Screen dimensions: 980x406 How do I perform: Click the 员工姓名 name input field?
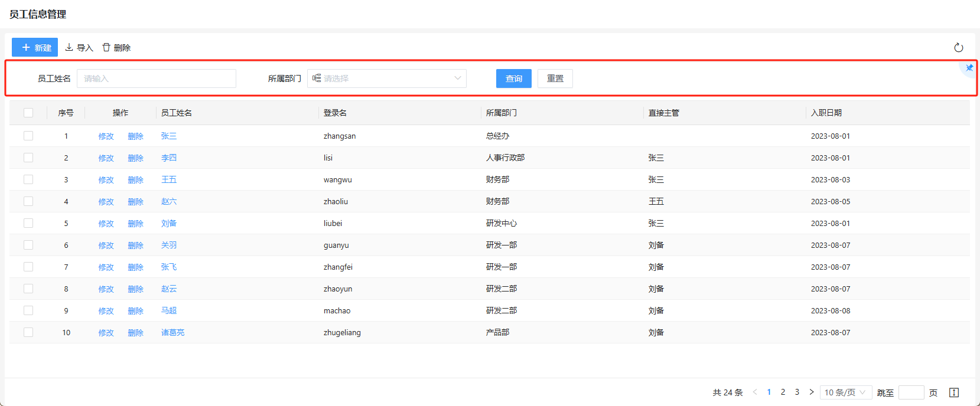(157, 78)
